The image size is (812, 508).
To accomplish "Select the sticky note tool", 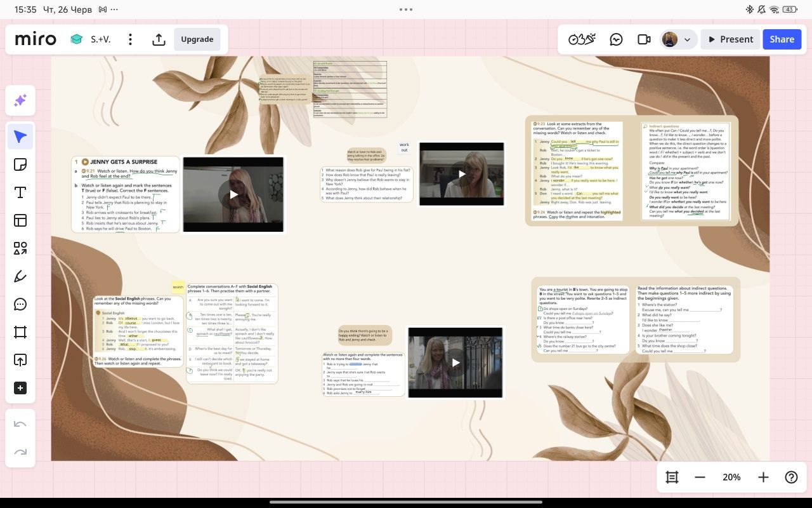I will [20, 165].
